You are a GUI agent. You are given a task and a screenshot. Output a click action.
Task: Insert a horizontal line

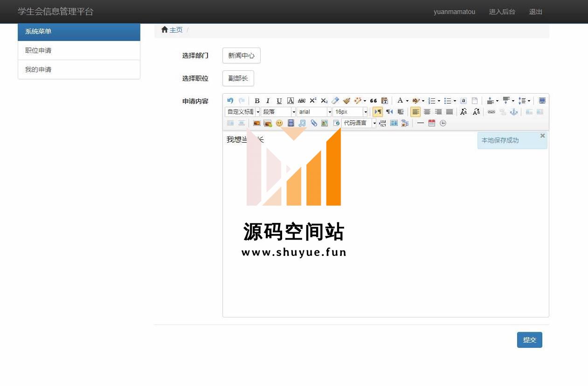(421, 123)
